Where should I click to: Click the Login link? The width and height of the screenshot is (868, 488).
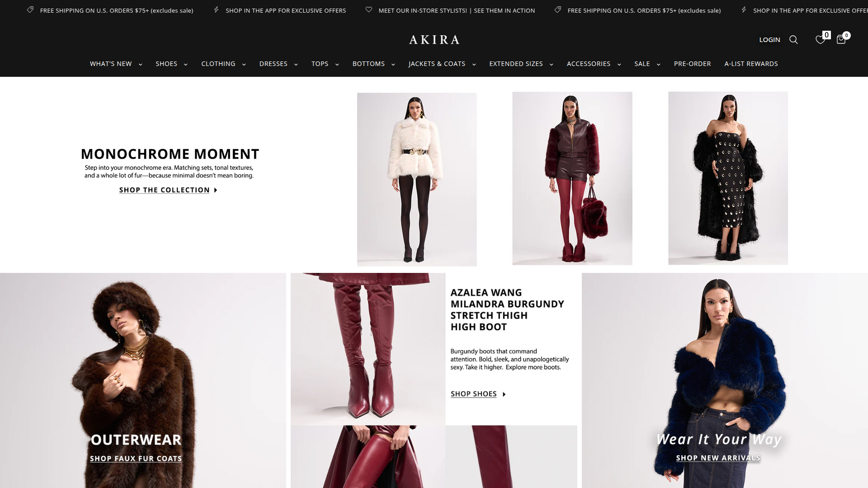tap(769, 40)
